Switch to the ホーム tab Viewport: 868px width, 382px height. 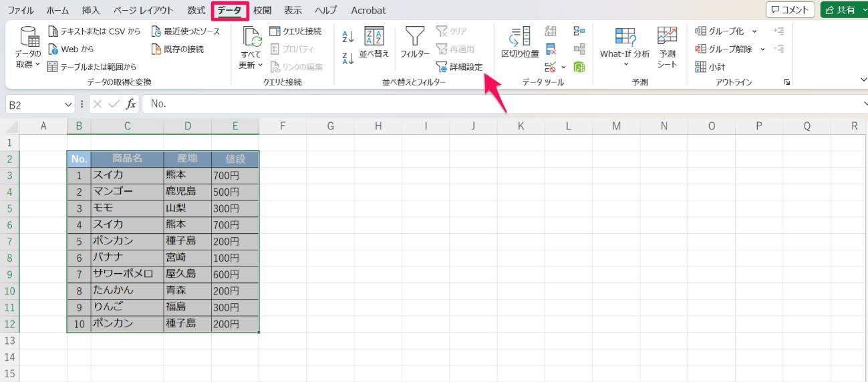(58, 10)
